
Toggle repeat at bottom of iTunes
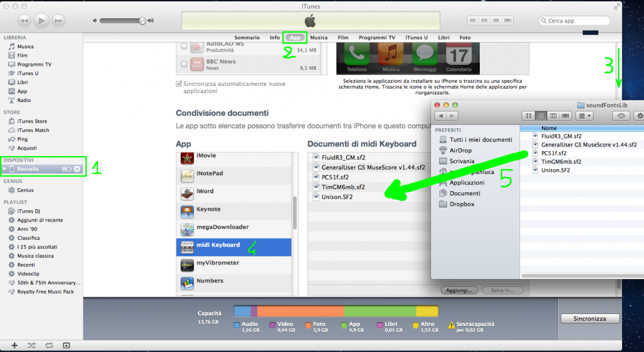(x=49, y=346)
